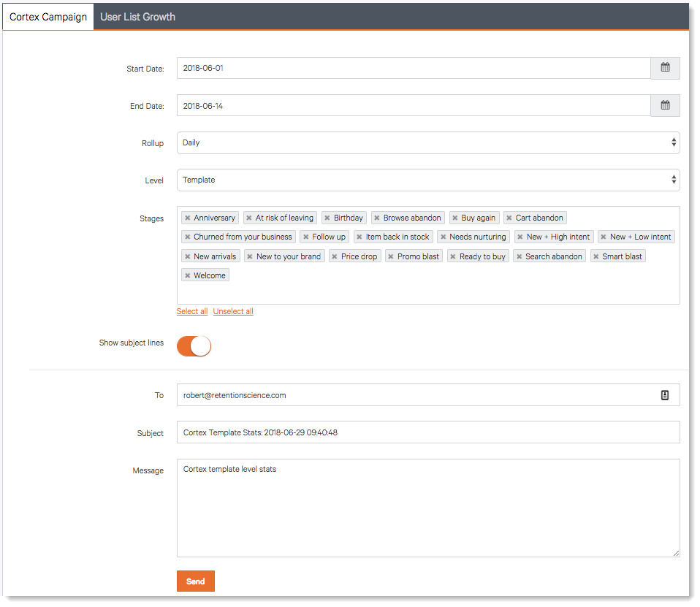Remove the Item back in stock tag
The height and width of the screenshot is (607, 700).
point(359,237)
